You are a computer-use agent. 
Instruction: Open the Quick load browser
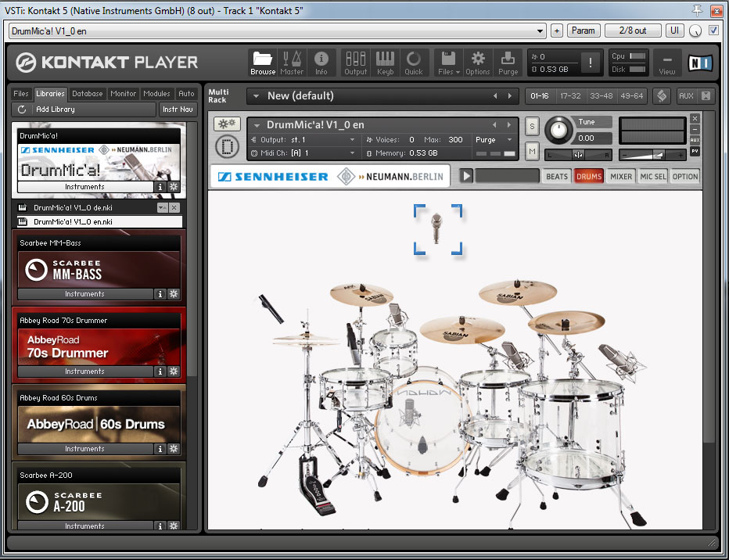click(x=413, y=63)
